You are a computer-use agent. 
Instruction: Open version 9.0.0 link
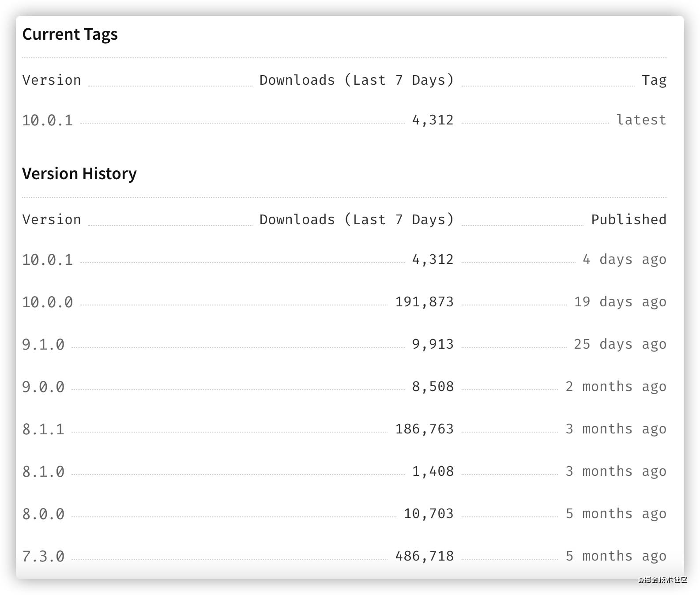coord(43,387)
